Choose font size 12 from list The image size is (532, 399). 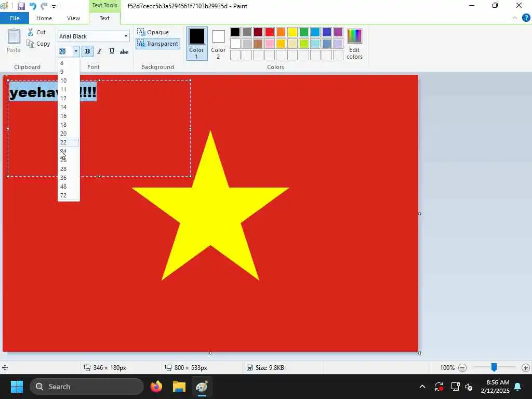click(69, 98)
